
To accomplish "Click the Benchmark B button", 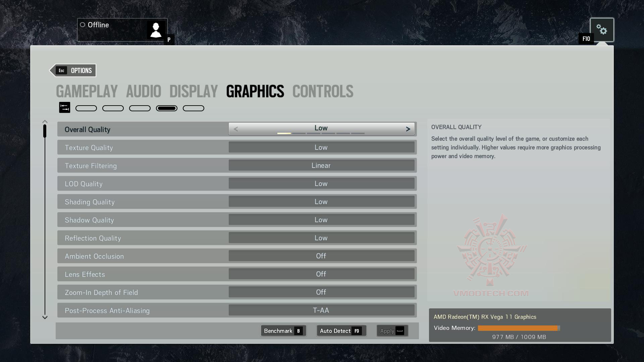I will tap(283, 330).
